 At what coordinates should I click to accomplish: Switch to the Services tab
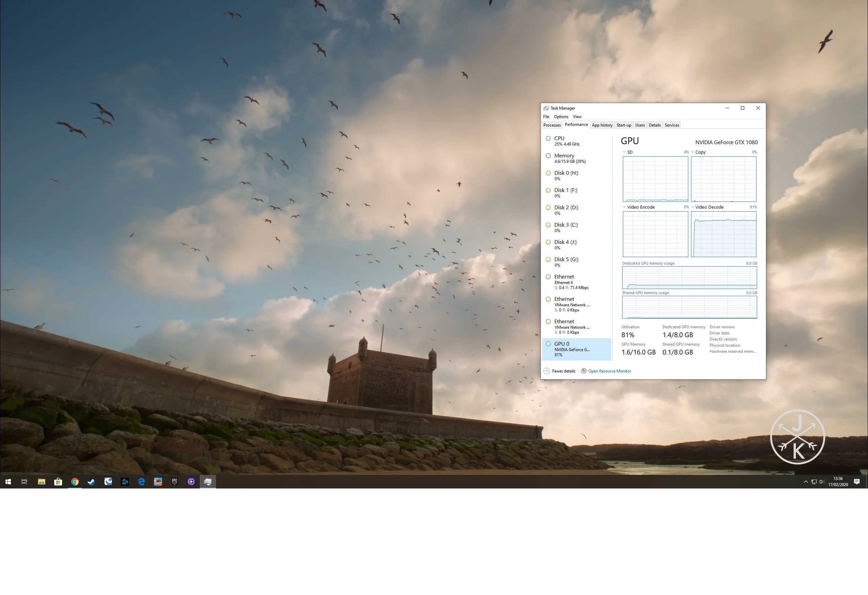672,125
